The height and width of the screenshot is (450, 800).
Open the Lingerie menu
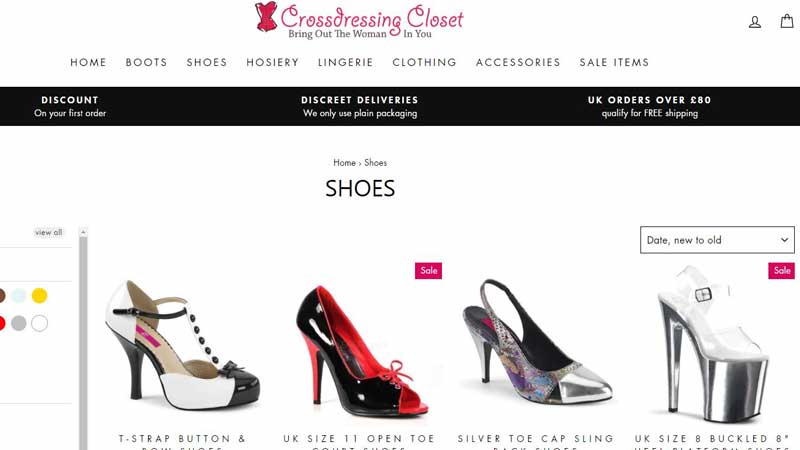pos(345,62)
